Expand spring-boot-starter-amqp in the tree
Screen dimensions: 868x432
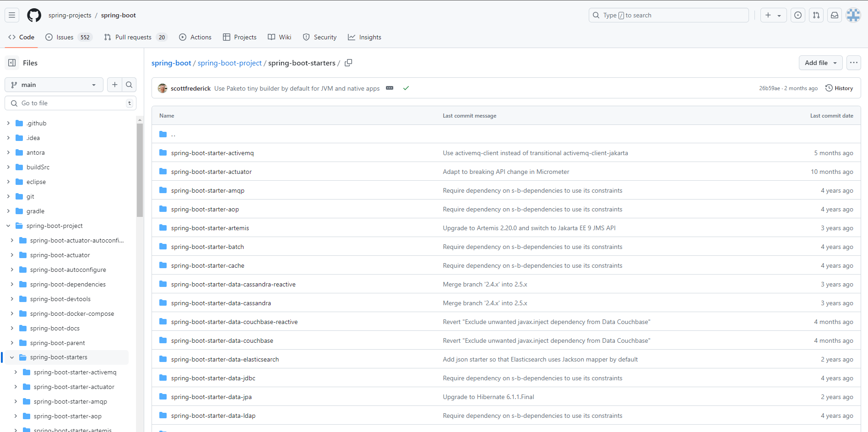point(16,401)
